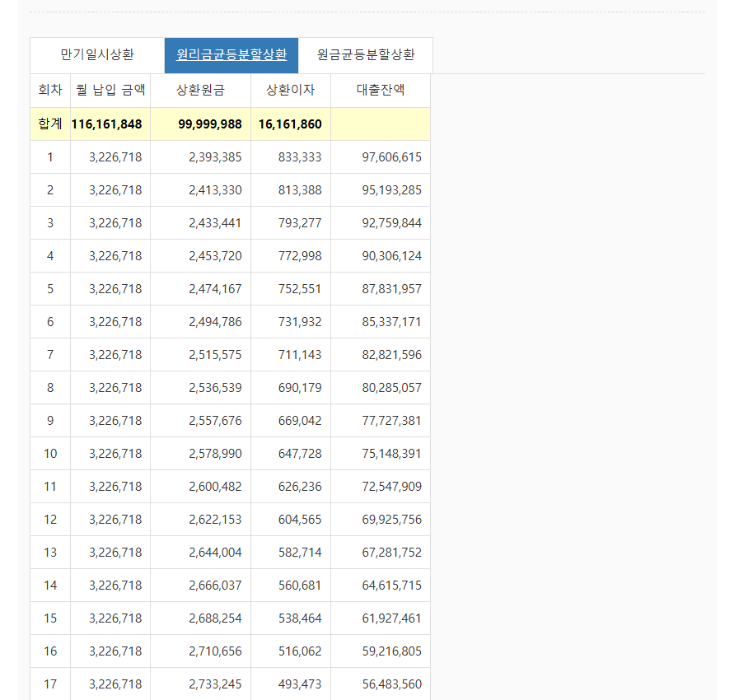Click interest value 560,681
Screen dimensions: 734x700
300,586
